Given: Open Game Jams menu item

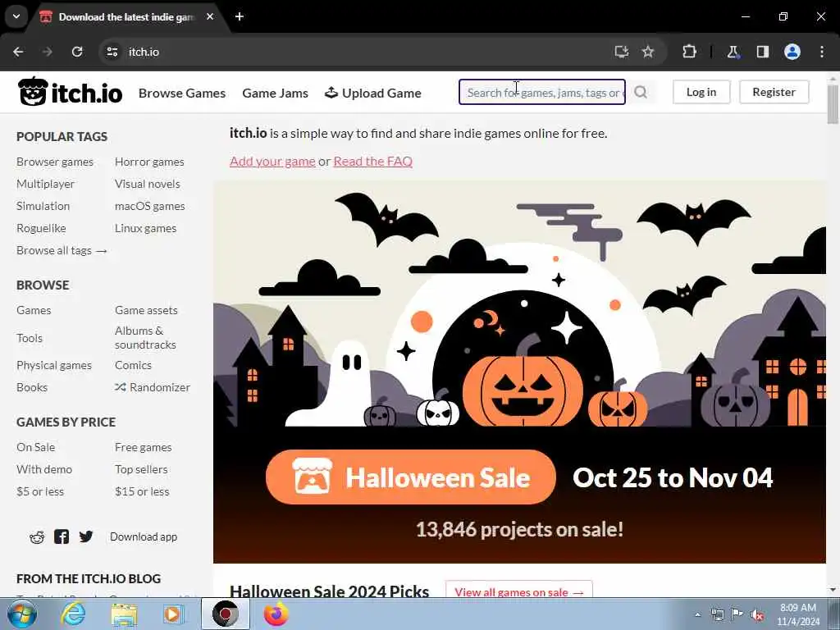Looking at the screenshot, I should tap(276, 93).
